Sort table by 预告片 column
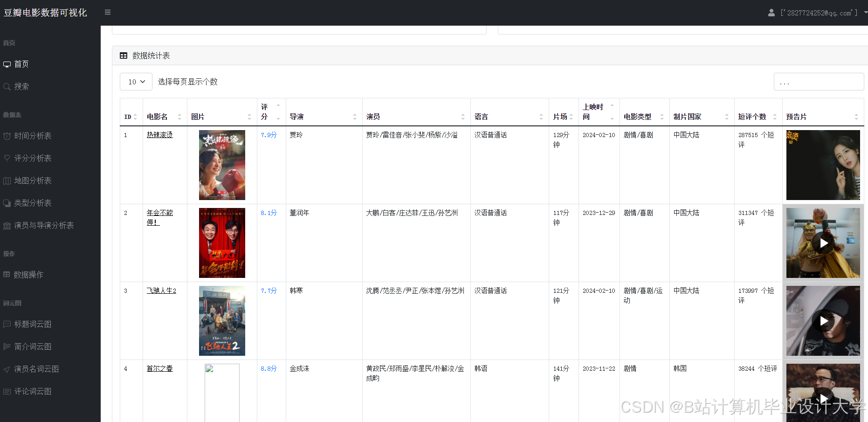The image size is (868, 422). coord(823,112)
